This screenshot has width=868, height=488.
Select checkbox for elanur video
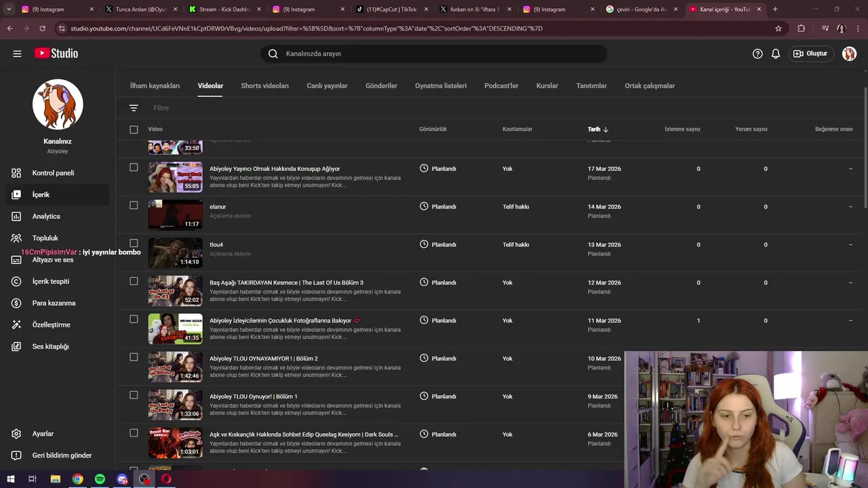134,205
